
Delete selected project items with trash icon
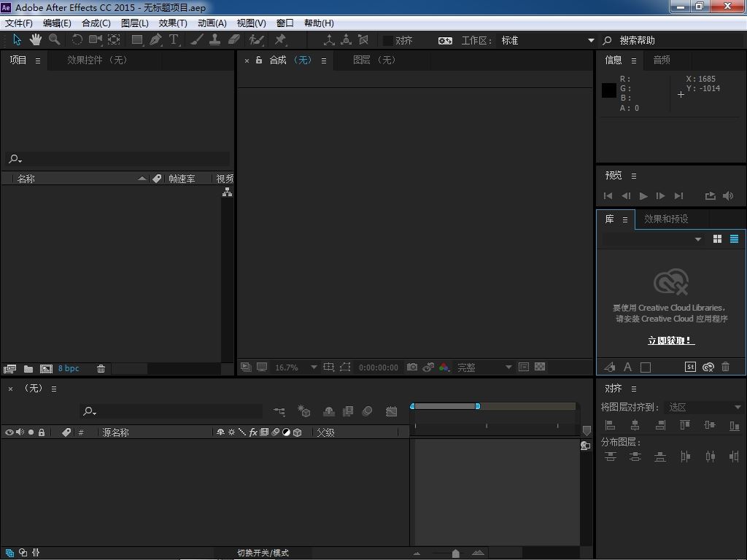click(101, 368)
